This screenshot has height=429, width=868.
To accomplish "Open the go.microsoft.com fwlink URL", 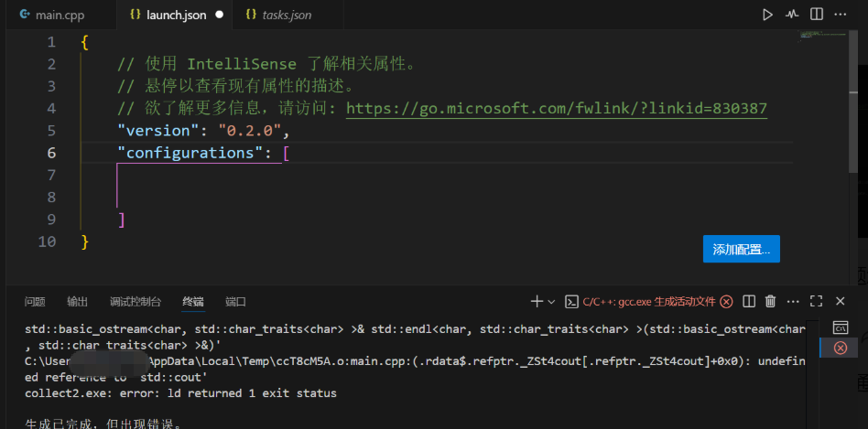I will [557, 108].
